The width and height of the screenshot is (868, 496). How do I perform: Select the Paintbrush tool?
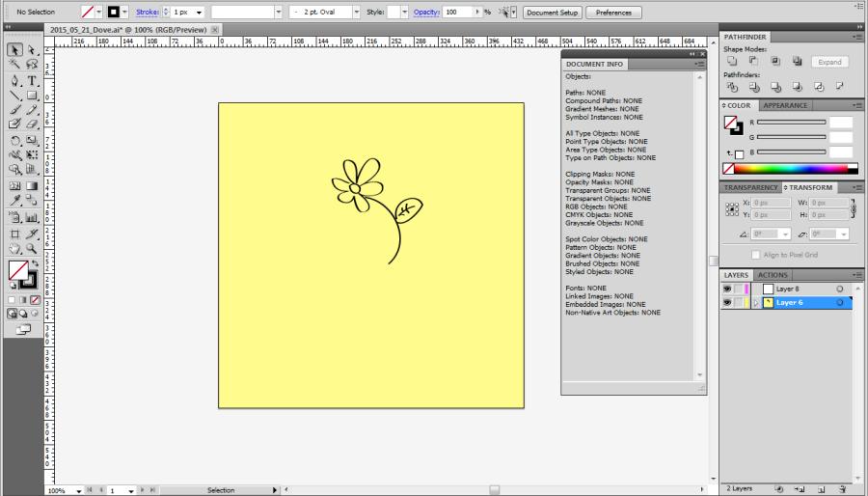click(14, 110)
